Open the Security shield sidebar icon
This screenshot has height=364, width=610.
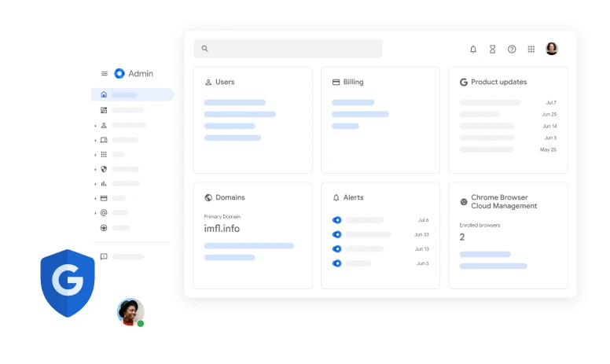[104, 169]
